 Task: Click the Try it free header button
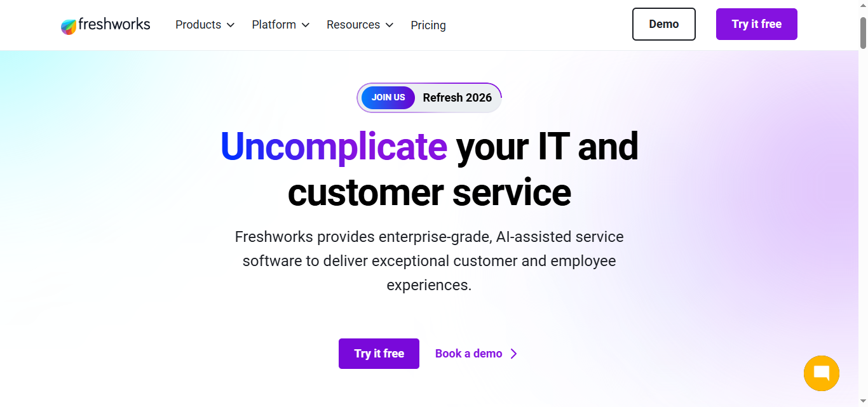click(756, 23)
